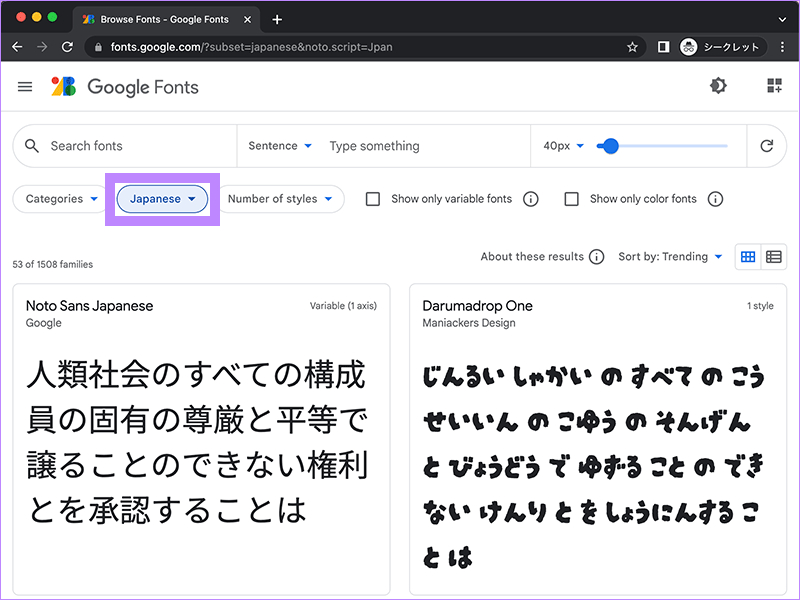Screen dimensions: 800x600
Task: Click the Maniackers Design designer name
Action: [469, 323]
